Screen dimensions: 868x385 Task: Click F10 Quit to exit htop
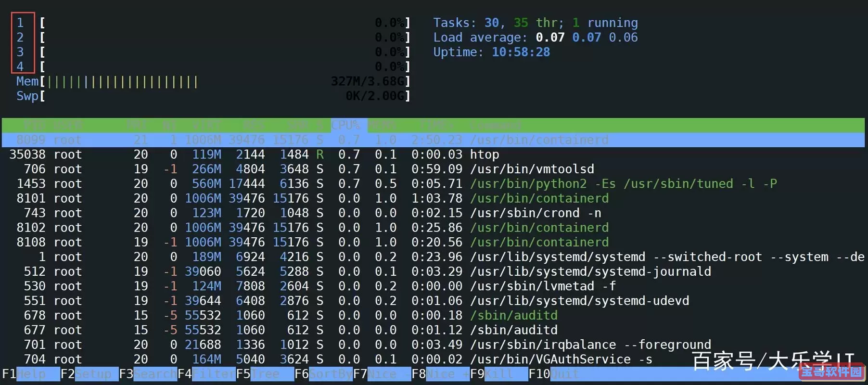point(554,374)
